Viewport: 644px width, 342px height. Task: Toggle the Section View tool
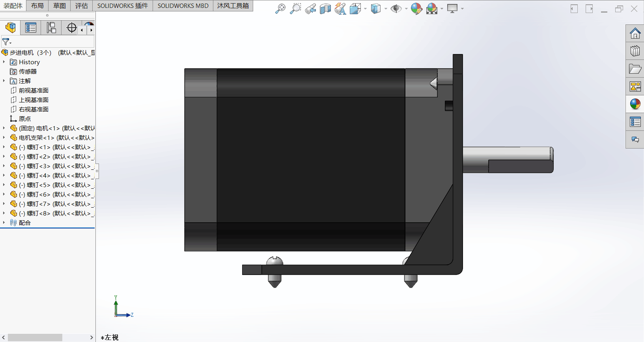coord(325,9)
